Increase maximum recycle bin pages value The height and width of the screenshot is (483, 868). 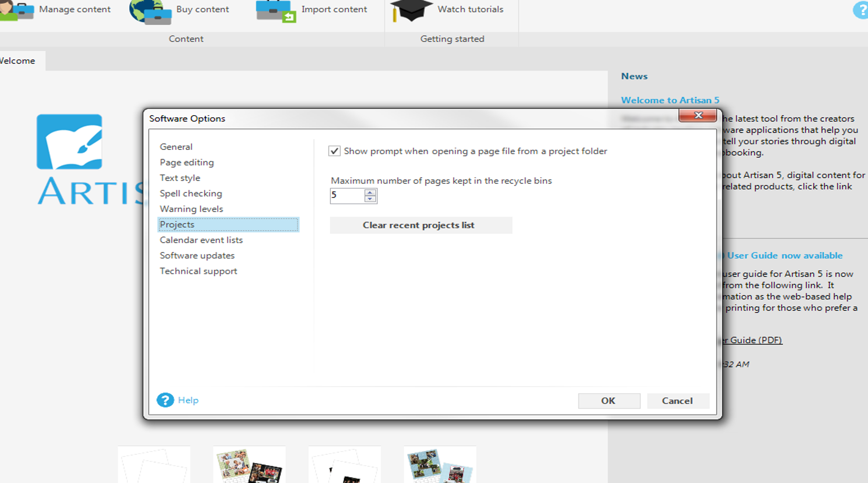[370, 192]
